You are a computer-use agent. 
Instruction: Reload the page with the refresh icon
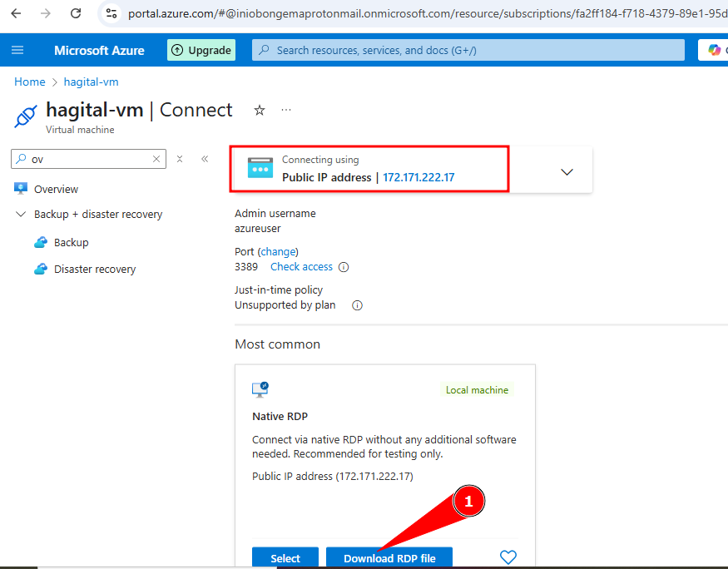point(76,13)
